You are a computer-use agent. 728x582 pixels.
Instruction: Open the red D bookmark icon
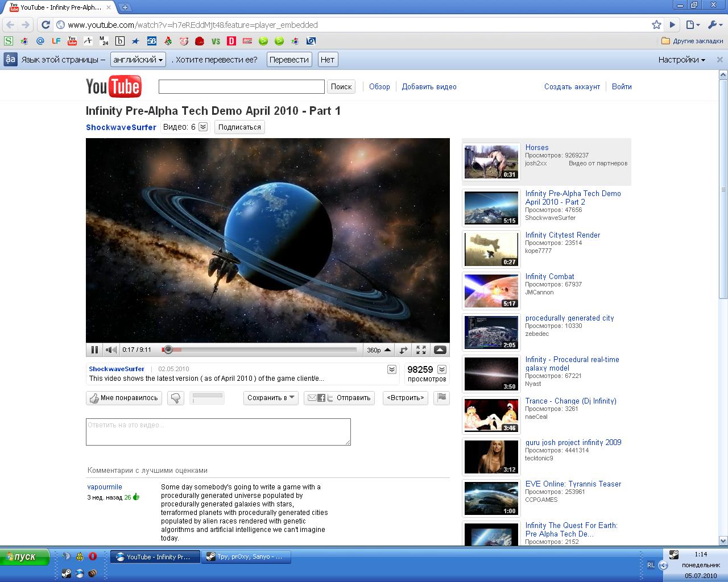pos(231,41)
